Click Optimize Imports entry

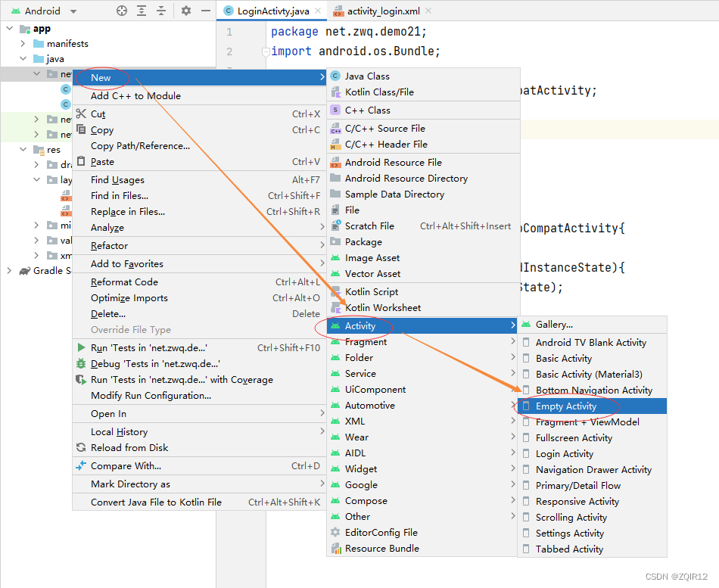pyautogui.click(x=199, y=297)
